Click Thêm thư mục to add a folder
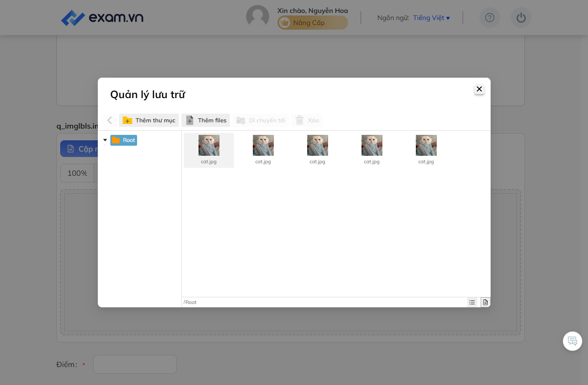 [149, 120]
